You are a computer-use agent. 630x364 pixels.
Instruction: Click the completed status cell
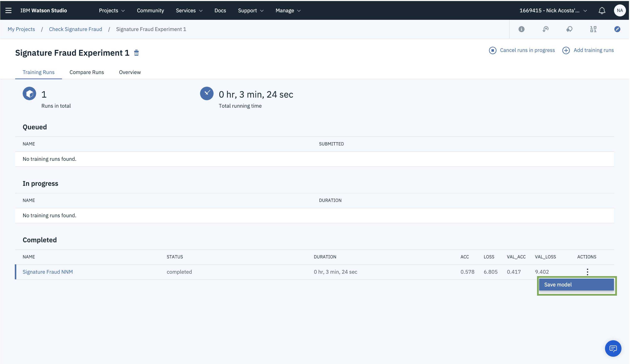[179, 272]
